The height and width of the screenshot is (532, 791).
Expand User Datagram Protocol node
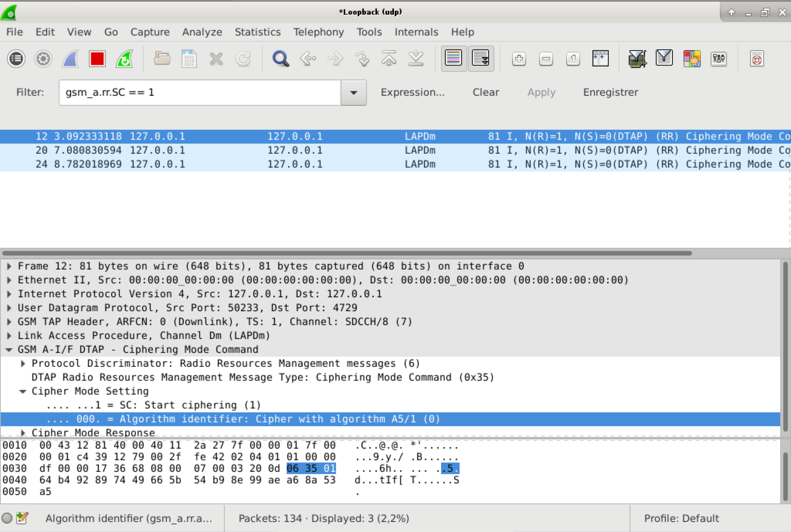[9, 308]
